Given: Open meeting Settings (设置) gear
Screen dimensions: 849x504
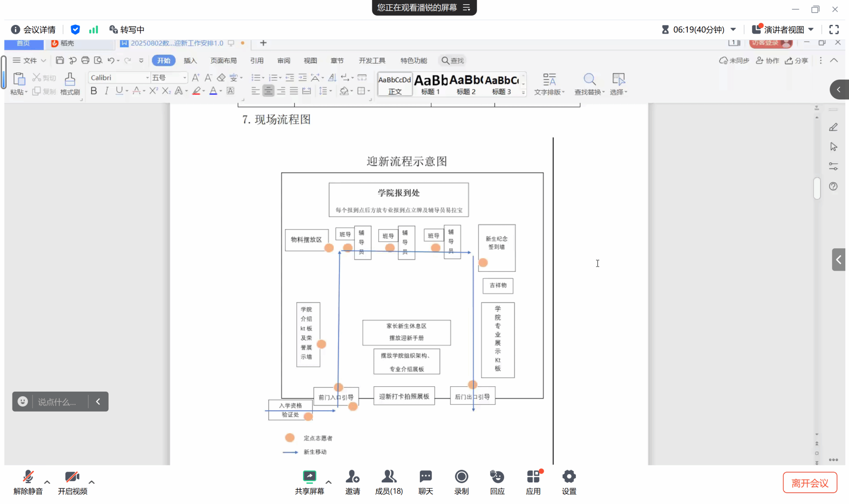Looking at the screenshot, I should pos(569,477).
